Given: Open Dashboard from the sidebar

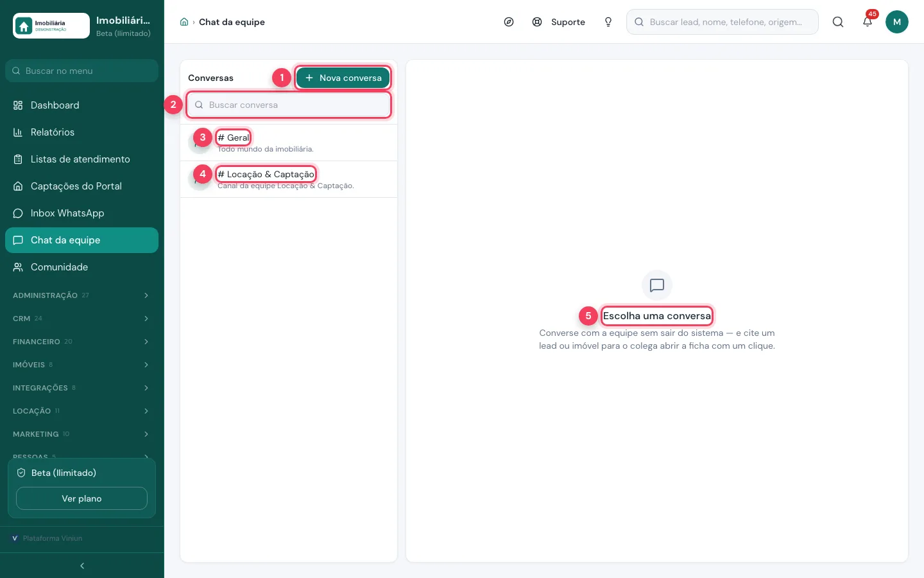Looking at the screenshot, I should [x=81, y=105].
